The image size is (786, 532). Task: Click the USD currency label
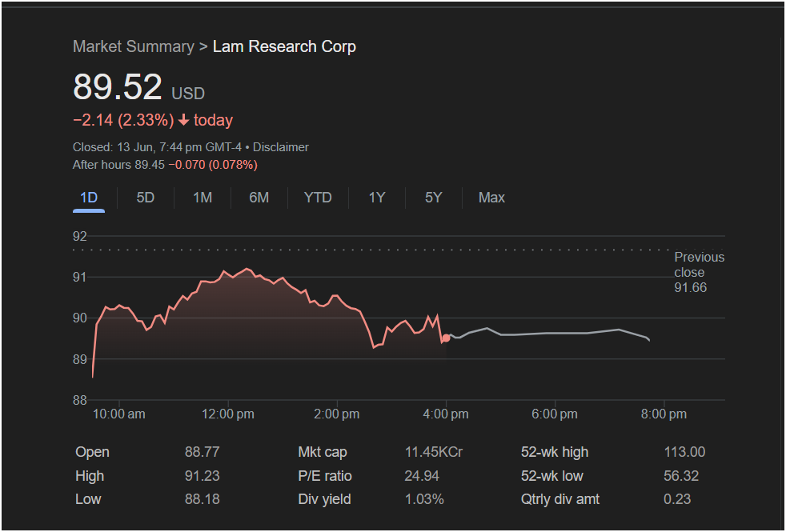tap(188, 94)
